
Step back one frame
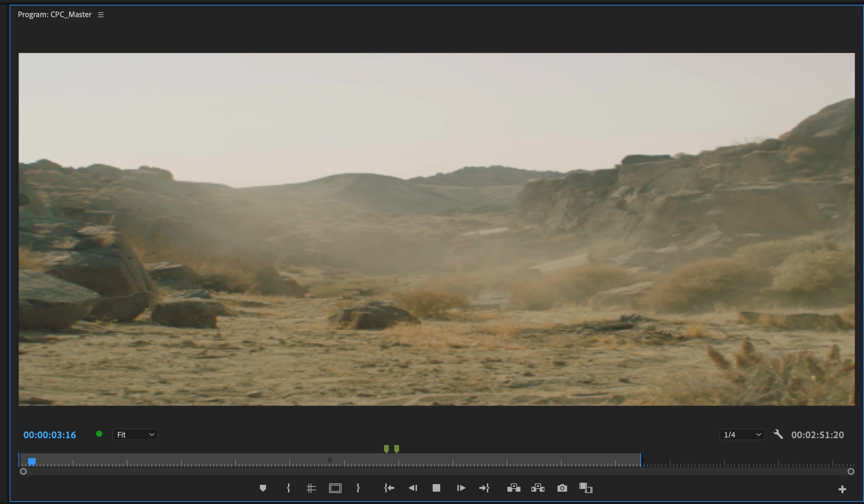pos(413,488)
